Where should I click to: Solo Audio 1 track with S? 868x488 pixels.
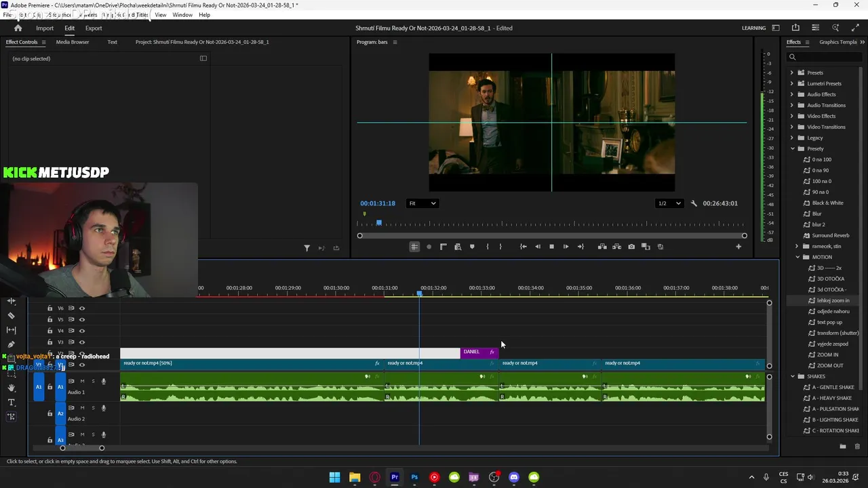click(x=93, y=381)
